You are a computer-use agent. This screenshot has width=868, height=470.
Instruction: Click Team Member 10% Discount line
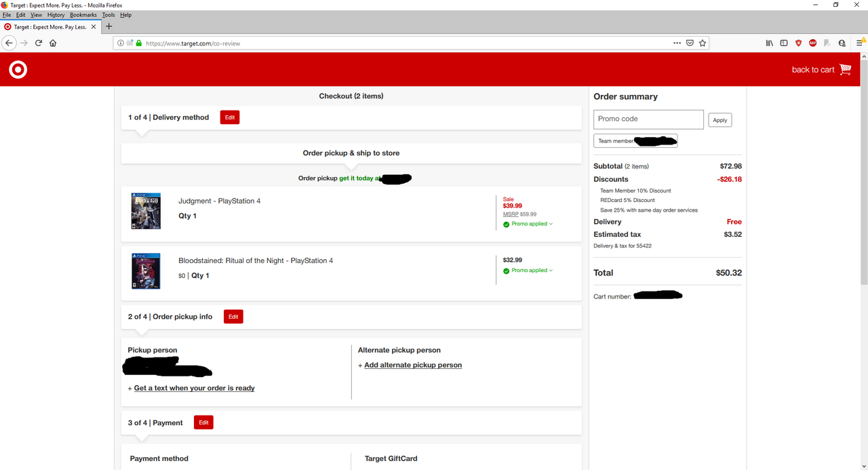pyautogui.click(x=635, y=191)
